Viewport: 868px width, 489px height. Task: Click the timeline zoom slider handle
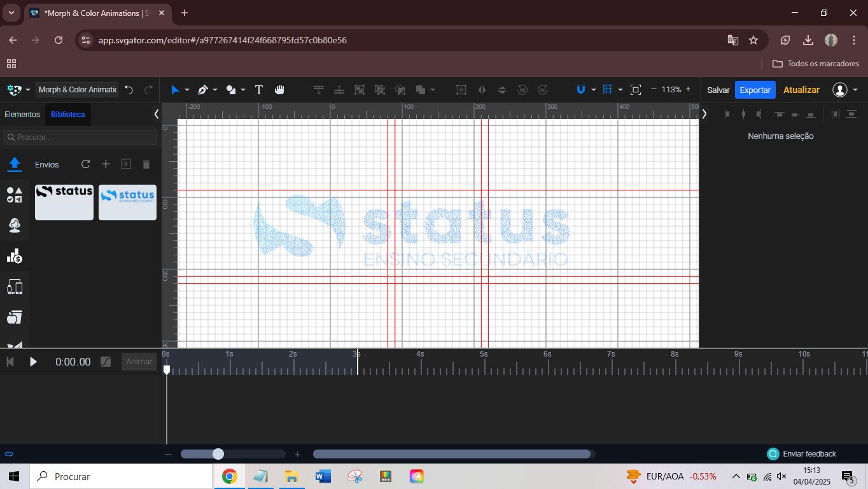click(218, 454)
